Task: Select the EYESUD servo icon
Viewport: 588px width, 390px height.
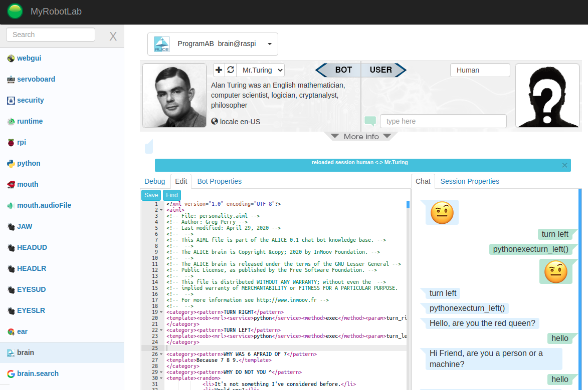Action: [x=11, y=289]
